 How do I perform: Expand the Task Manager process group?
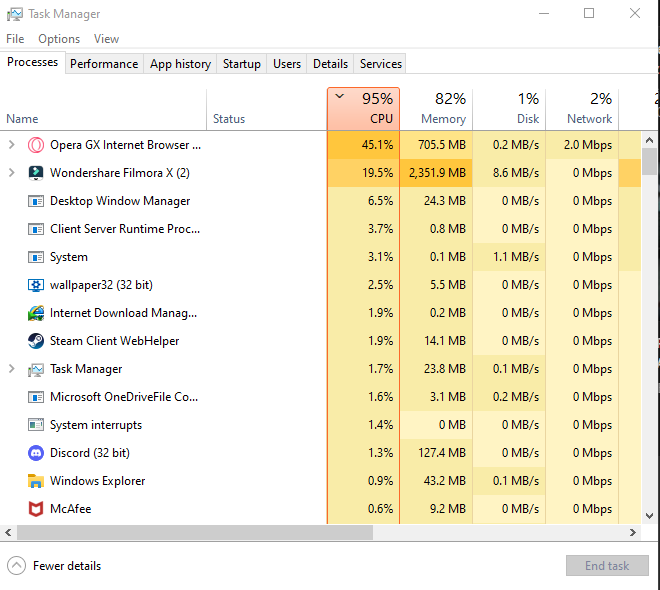12,369
